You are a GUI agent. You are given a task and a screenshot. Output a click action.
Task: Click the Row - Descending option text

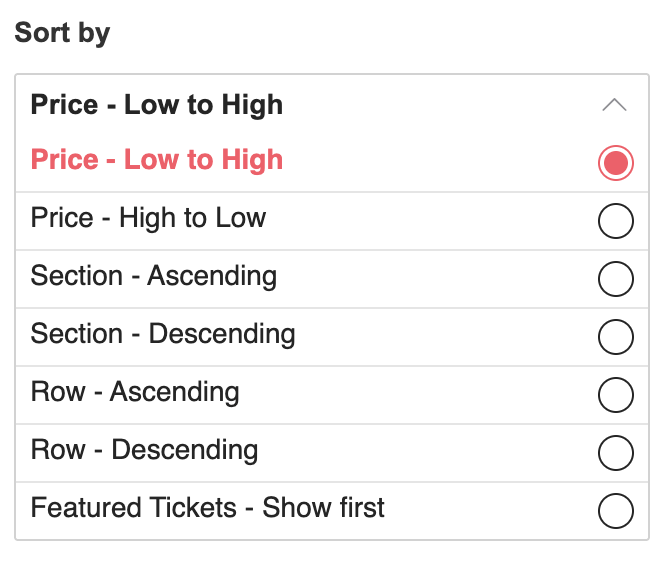tap(144, 450)
